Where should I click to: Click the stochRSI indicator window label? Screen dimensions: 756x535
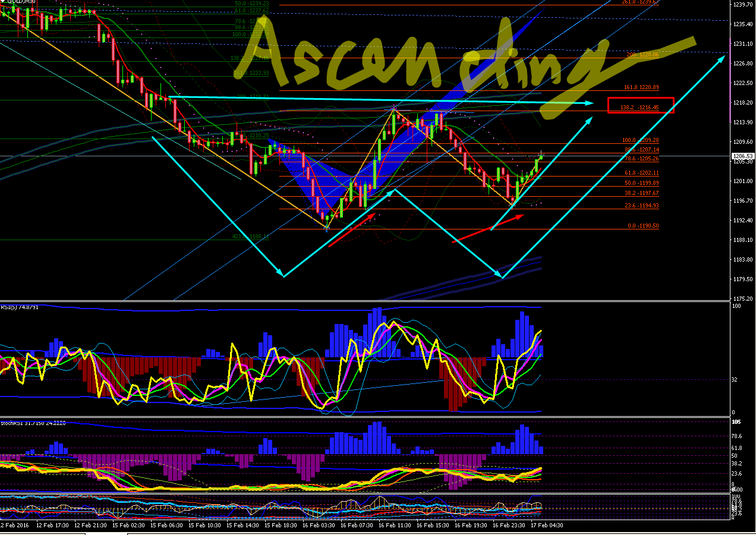click(x=33, y=423)
